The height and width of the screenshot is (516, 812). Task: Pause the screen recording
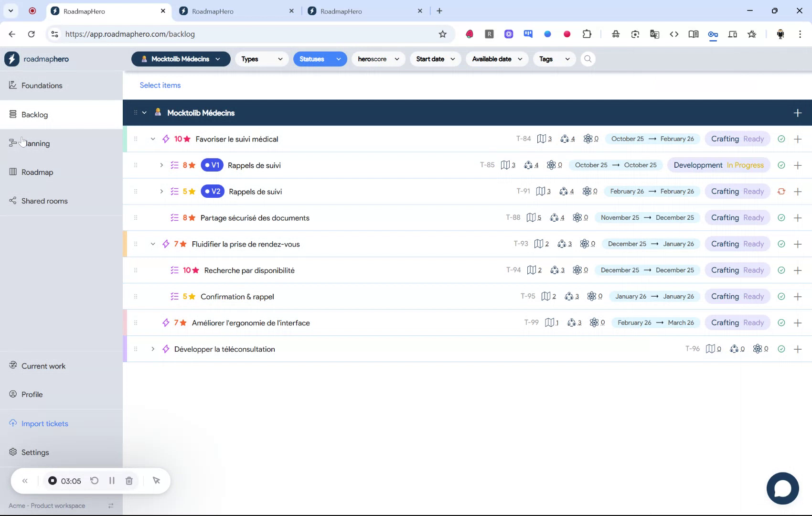(x=111, y=481)
